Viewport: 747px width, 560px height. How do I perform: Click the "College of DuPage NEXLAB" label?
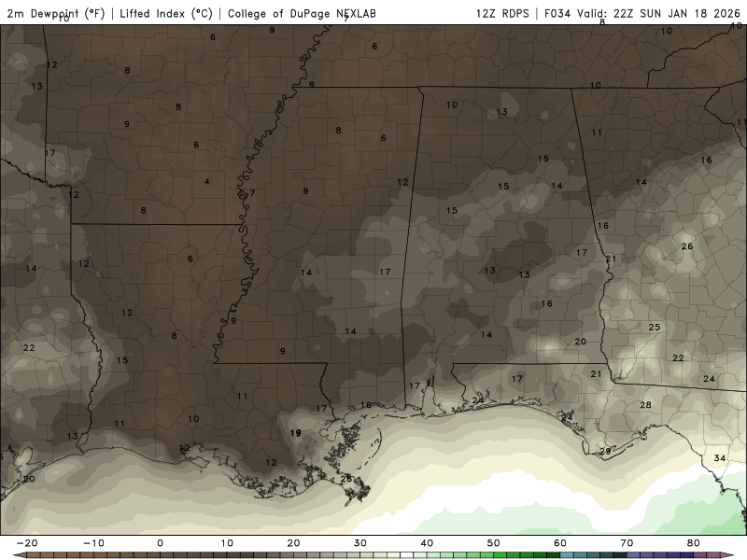[302, 14]
